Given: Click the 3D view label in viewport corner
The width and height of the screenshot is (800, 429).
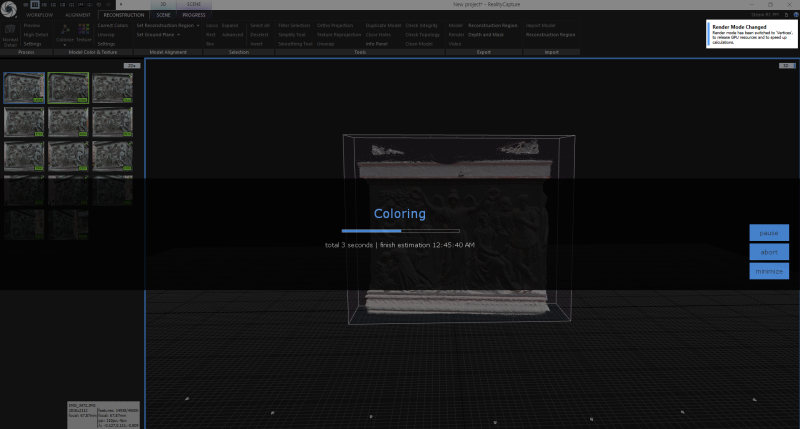Looking at the screenshot, I should [786, 66].
